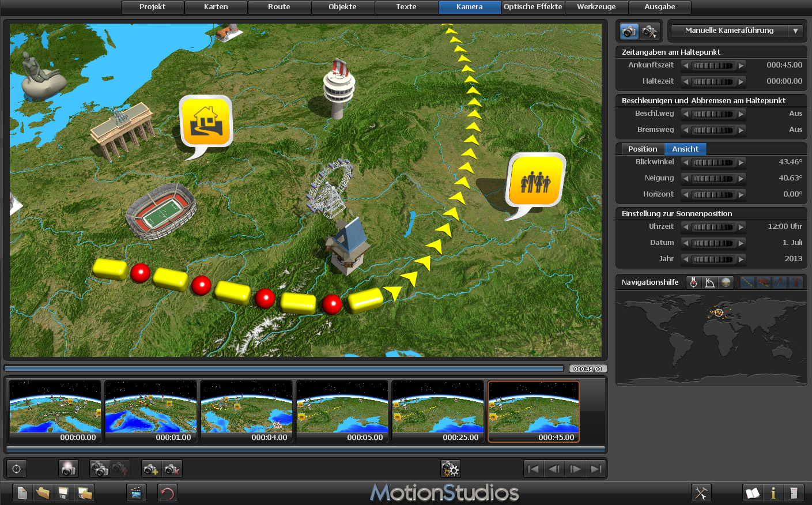
Task: Select the tilt angle icon in Navigationshilfe
Action: (709, 282)
